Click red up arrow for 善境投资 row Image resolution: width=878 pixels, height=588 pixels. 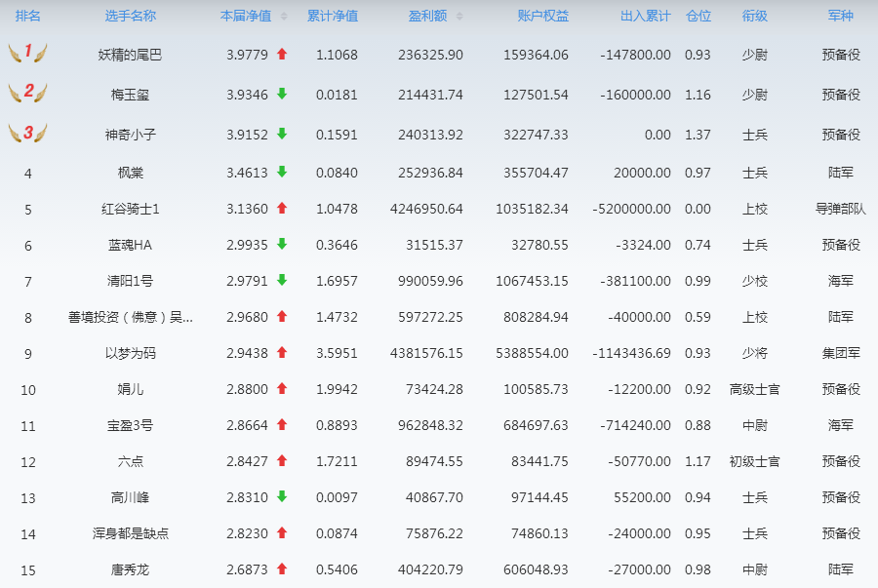coord(282,316)
